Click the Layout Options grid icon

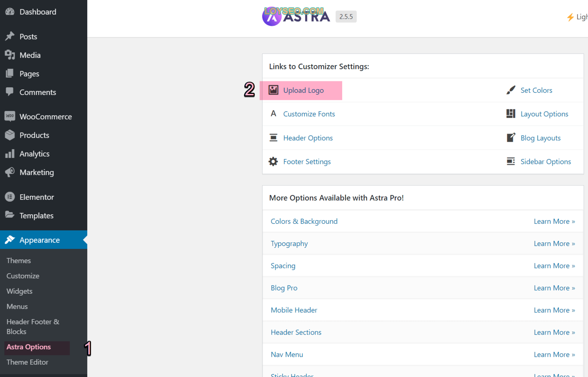pos(511,114)
